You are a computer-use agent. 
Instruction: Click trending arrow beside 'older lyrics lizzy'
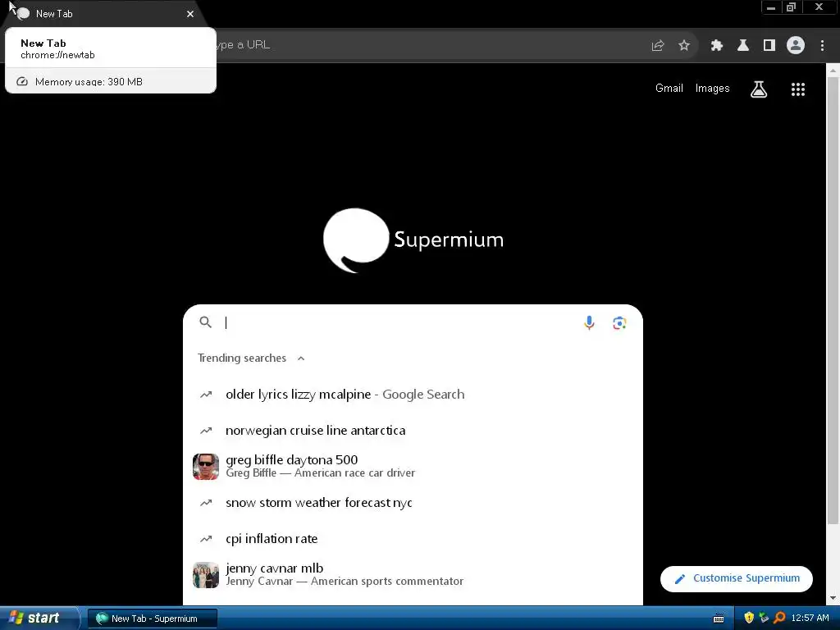(206, 395)
